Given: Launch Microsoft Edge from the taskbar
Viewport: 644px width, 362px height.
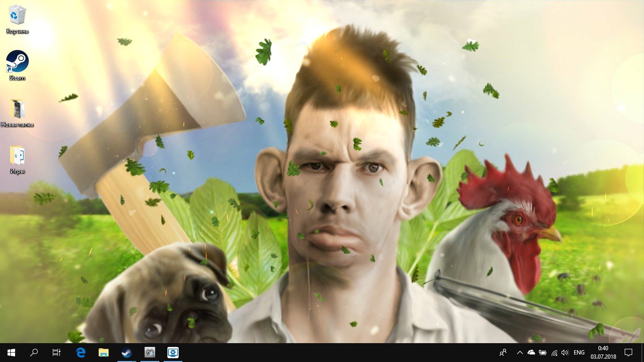Looking at the screenshot, I should click(x=81, y=353).
